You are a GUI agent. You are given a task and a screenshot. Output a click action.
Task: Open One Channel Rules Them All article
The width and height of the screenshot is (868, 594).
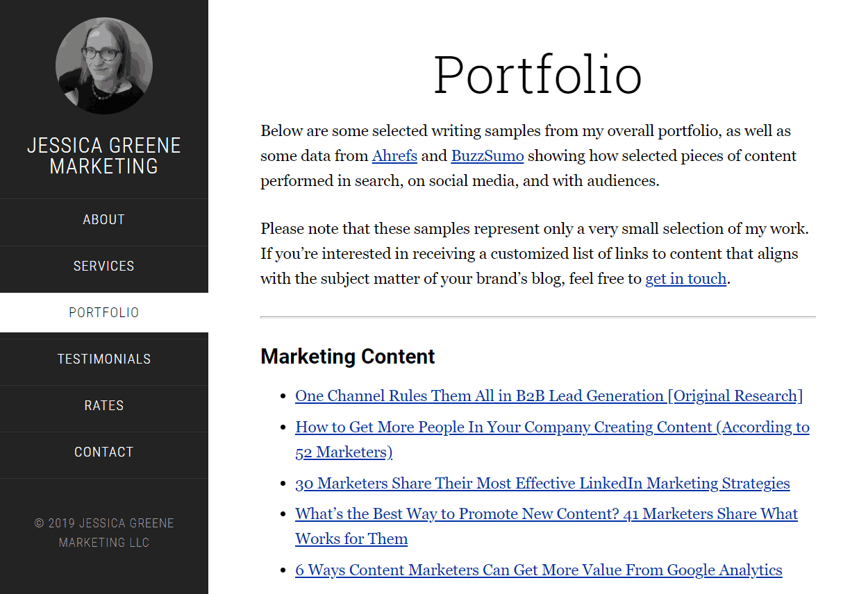point(549,396)
